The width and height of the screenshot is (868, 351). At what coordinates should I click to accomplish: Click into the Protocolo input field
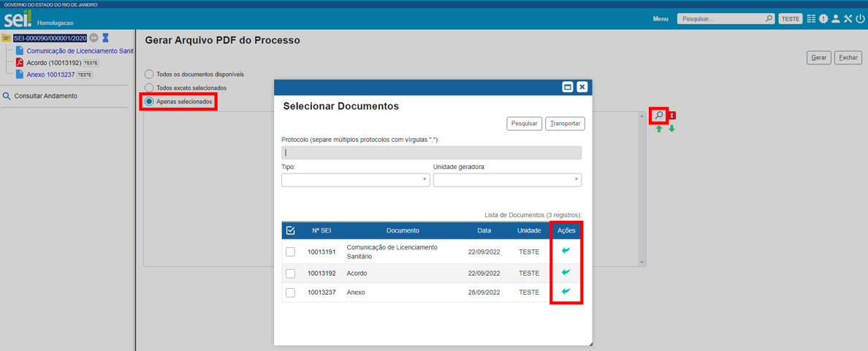(x=431, y=153)
